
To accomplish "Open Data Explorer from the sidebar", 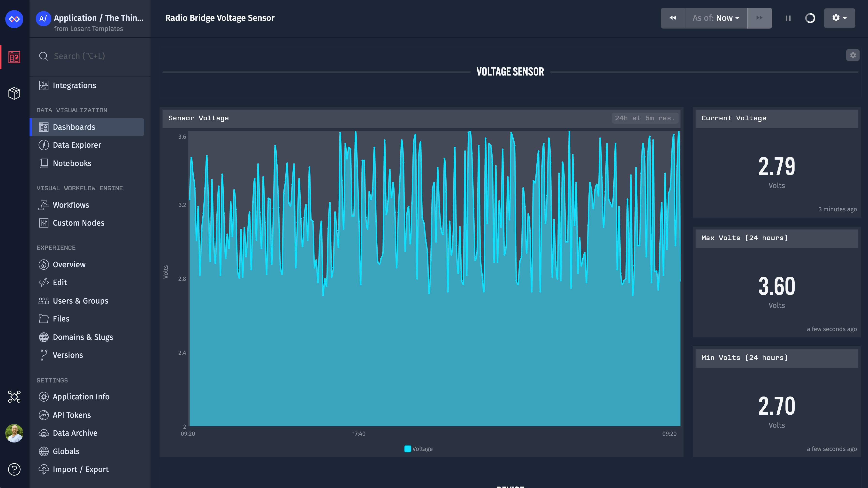I will point(77,145).
